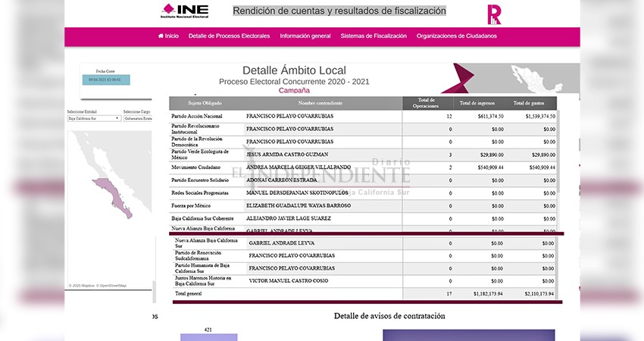Click MANUEL DERSDEPANIAN SKOTINOPULOS name
Screen dimensions: 644x341
pyautogui.click(x=297, y=192)
